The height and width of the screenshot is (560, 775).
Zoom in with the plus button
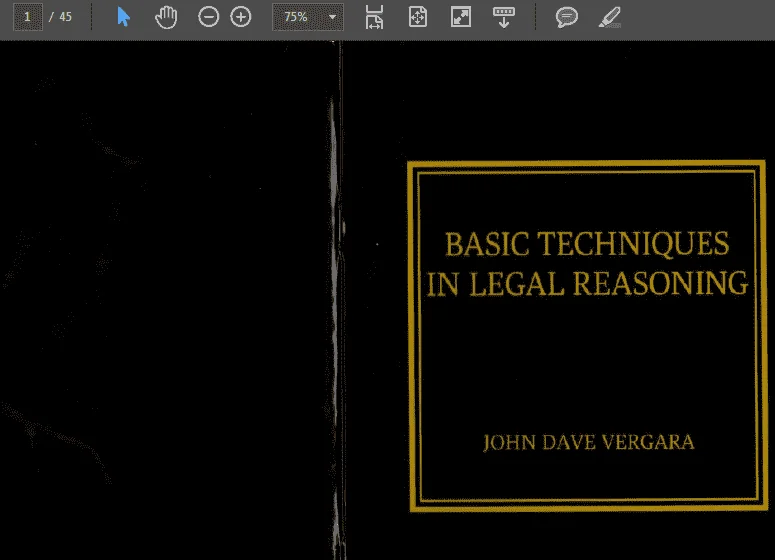coord(241,17)
